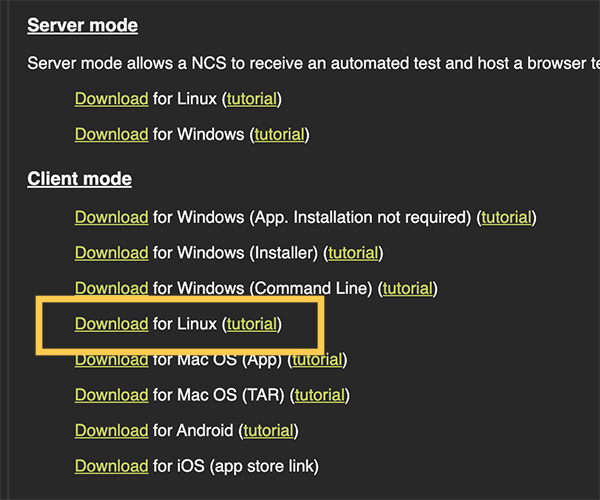
Task: Open tutorial for Server mode Linux
Action: (x=252, y=99)
